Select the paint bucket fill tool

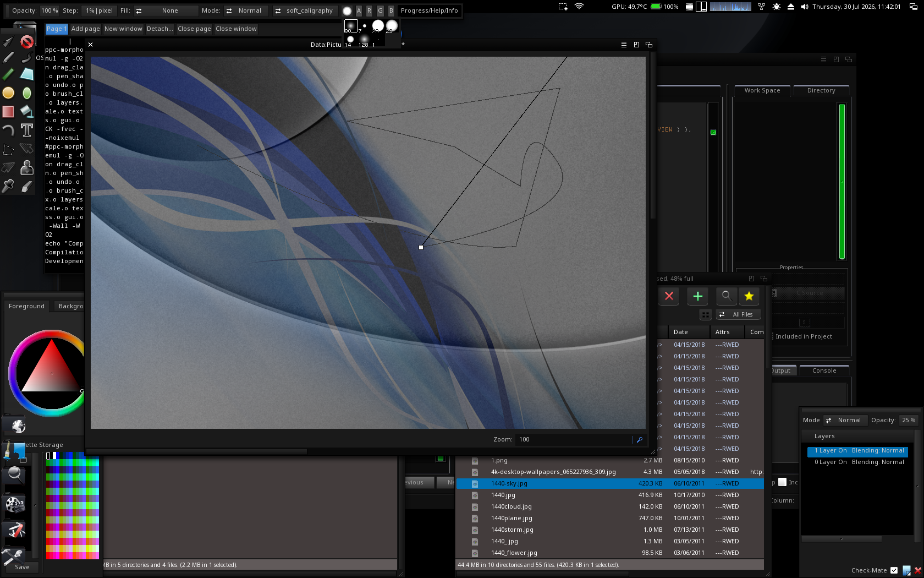click(x=27, y=112)
